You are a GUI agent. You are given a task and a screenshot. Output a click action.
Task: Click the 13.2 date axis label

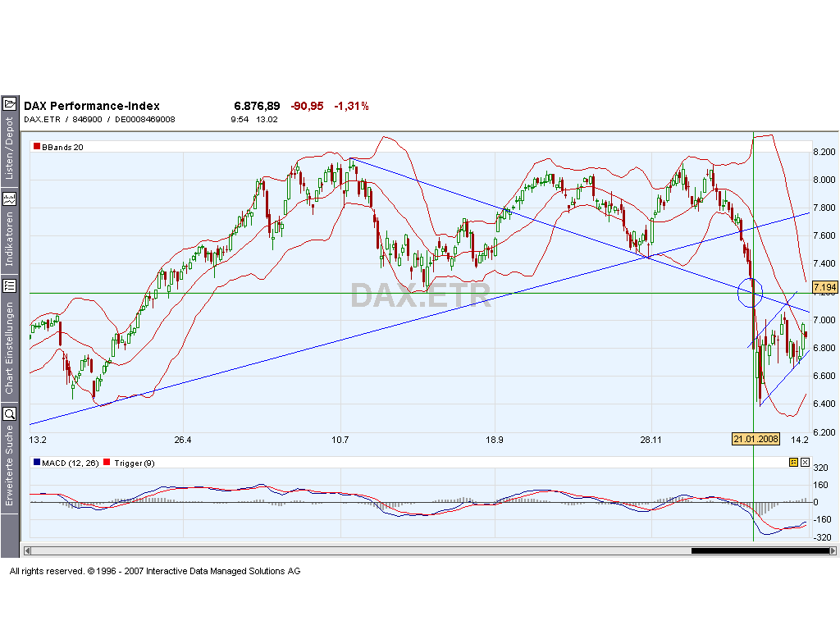[38, 440]
